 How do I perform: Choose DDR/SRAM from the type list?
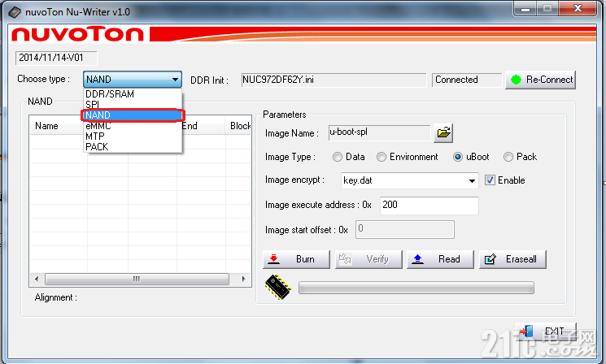pos(133,94)
